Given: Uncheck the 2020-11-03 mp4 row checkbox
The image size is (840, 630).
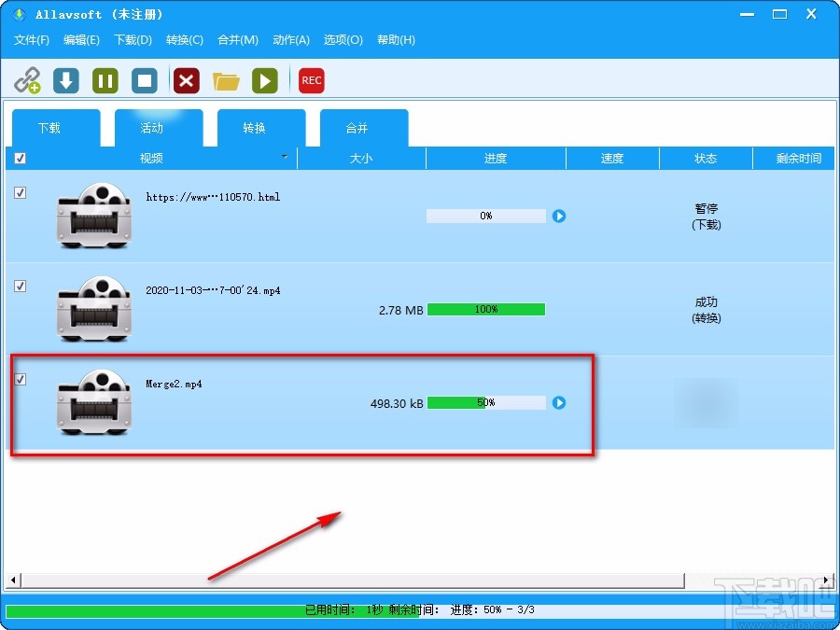Looking at the screenshot, I should (20, 287).
